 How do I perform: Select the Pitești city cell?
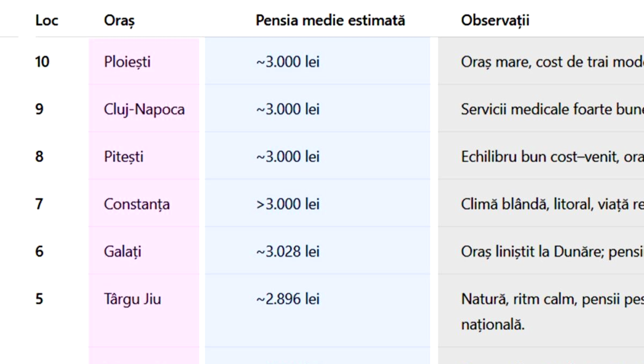[x=124, y=156]
